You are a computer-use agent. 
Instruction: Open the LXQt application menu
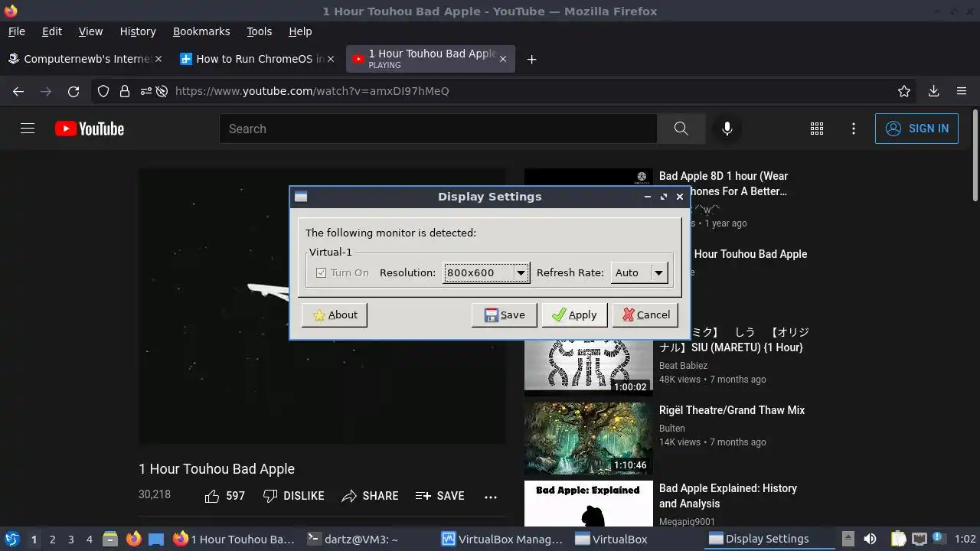point(11,539)
